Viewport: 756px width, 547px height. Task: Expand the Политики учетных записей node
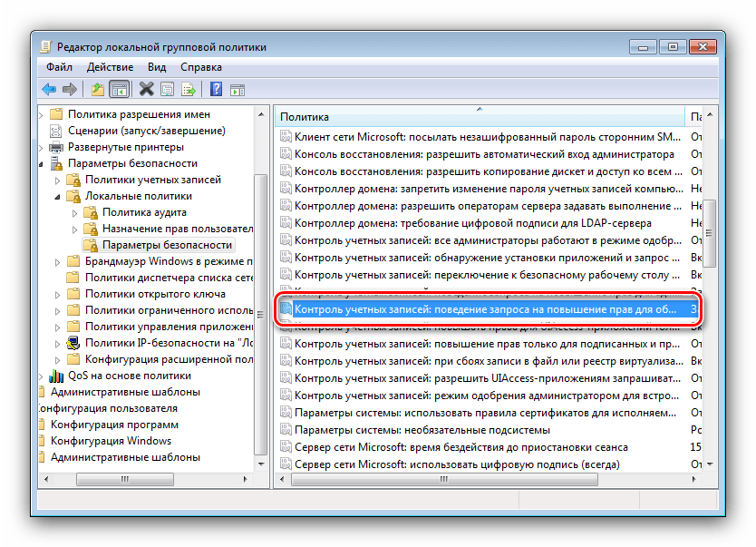59,180
